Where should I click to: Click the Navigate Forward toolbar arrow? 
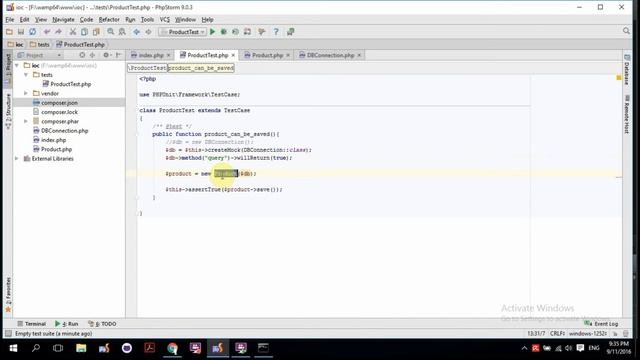(148, 32)
